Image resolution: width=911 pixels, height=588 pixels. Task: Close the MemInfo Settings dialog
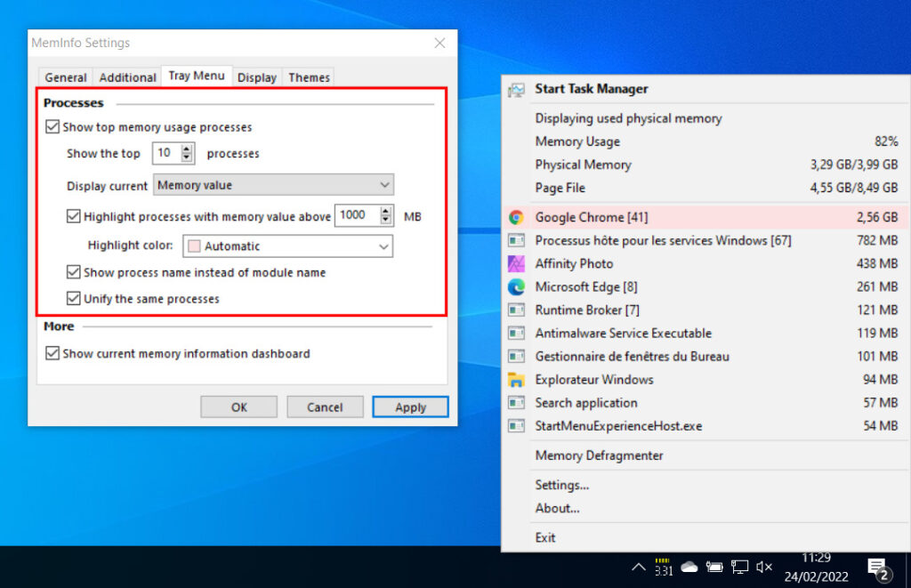(x=439, y=43)
